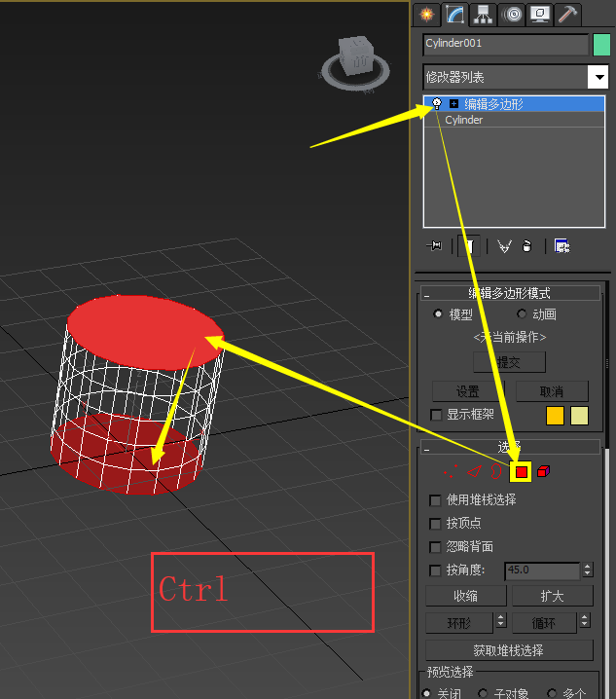Toggle lightbulb on 编辑多边形 modifier
The height and width of the screenshot is (699, 616).
[437, 103]
